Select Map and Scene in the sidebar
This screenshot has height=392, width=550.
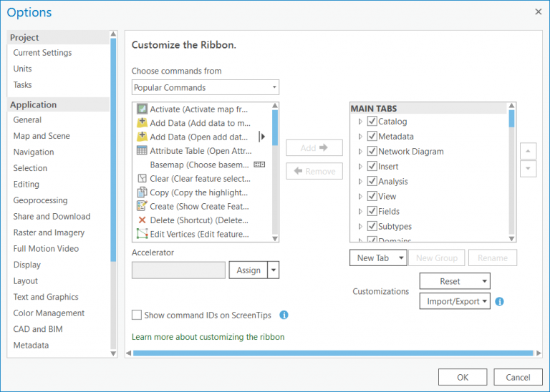[42, 136]
